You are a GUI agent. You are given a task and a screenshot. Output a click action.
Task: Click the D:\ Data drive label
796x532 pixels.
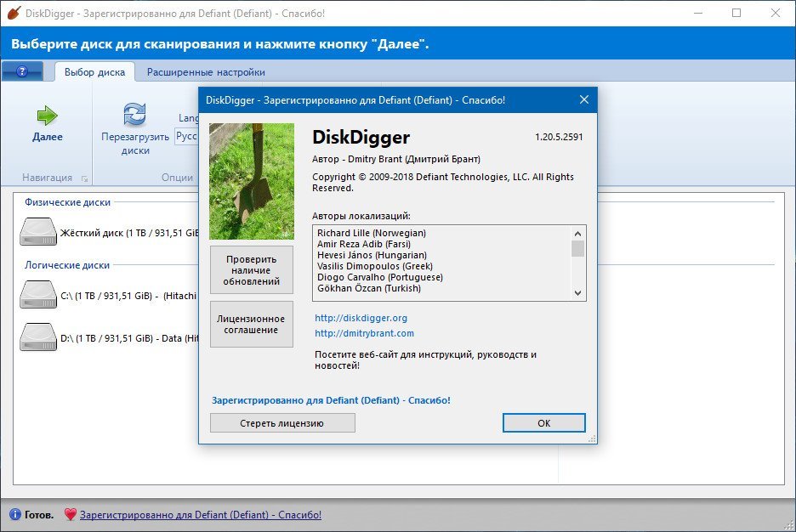click(129, 338)
